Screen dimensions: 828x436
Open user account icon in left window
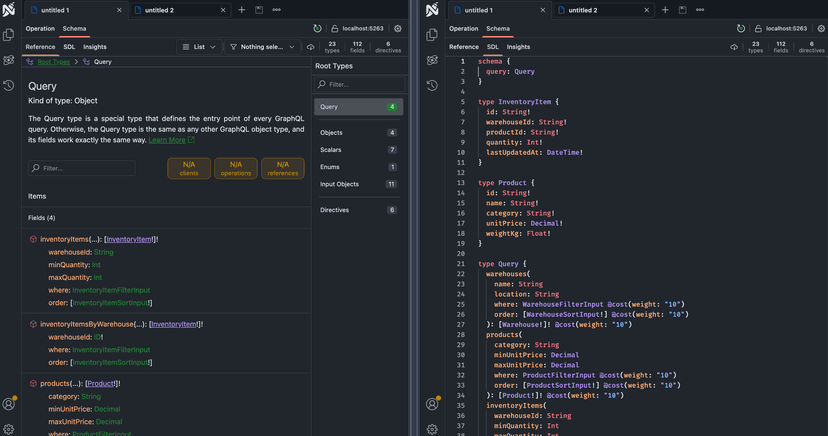point(9,404)
